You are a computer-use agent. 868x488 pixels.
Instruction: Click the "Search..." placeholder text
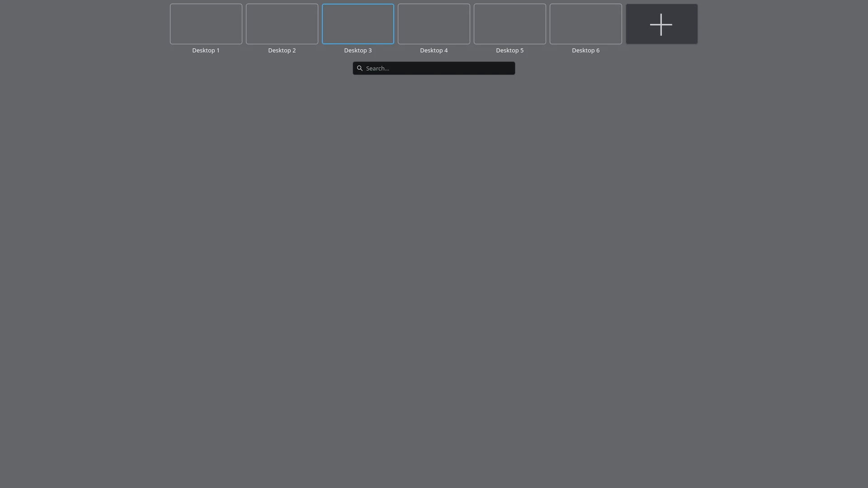tap(377, 68)
